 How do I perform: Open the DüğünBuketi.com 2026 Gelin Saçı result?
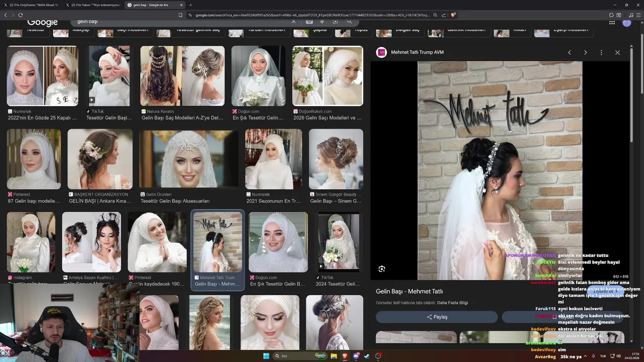click(x=328, y=83)
